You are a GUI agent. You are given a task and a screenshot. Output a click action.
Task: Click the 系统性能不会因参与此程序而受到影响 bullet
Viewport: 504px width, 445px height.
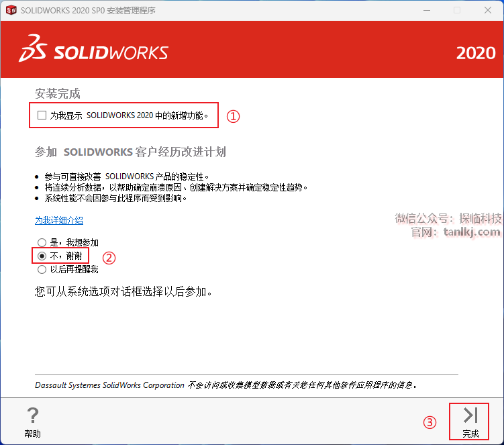(115, 198)
